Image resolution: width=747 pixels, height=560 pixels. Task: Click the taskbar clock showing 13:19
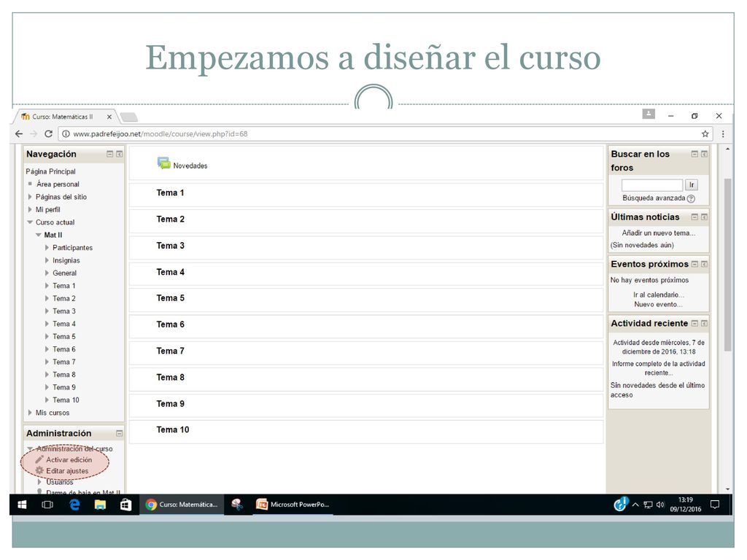click(686, 505)
